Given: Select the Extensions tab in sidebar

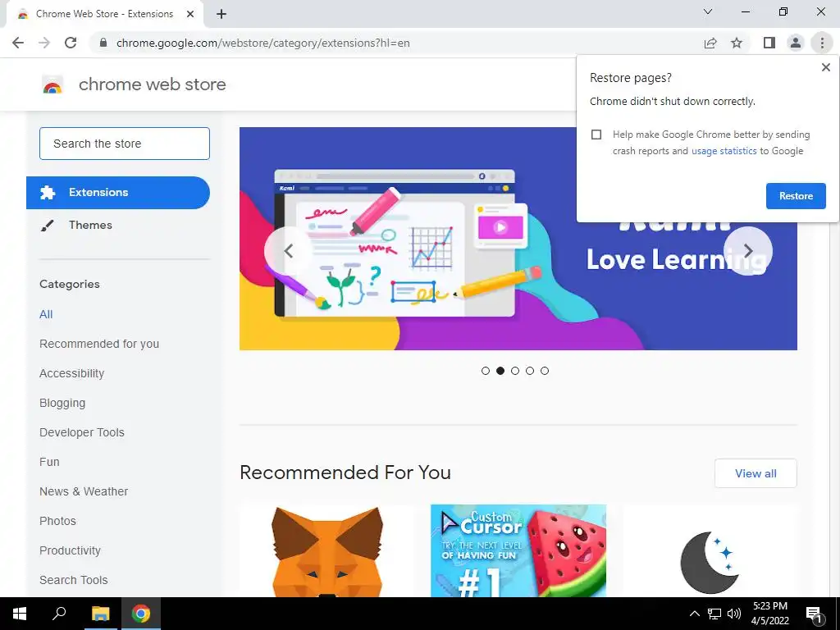Looking at the screenshot, I should point(118,192).
